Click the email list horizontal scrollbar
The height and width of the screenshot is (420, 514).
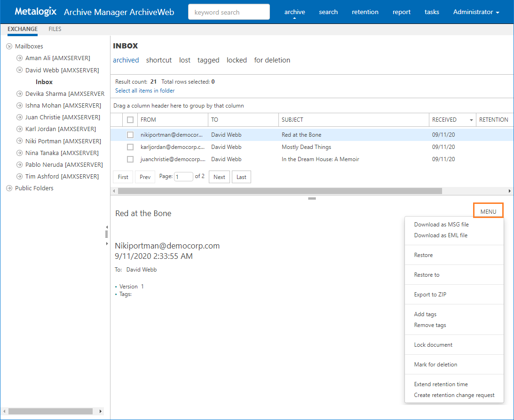pyautogui.click(x=280, y=191)
